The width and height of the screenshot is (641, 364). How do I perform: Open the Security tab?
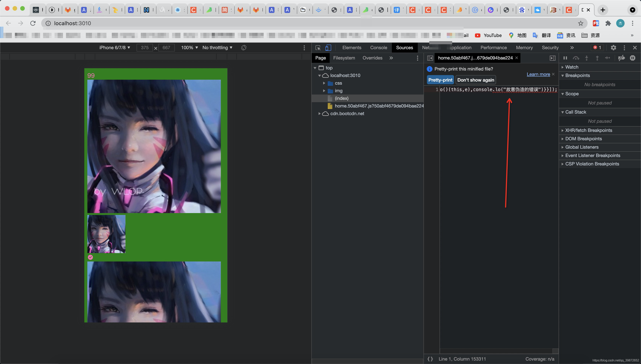[550, 47]
